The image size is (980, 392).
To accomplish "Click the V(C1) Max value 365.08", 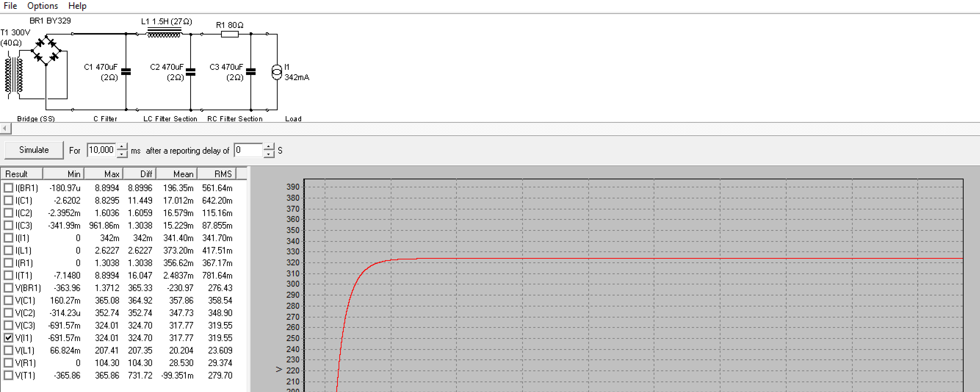I will (107, 301).
